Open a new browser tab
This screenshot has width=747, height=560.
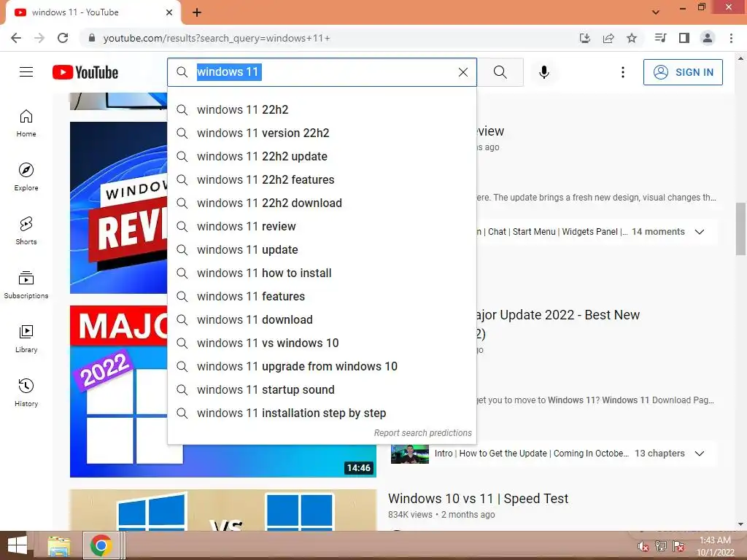point(197,12)
